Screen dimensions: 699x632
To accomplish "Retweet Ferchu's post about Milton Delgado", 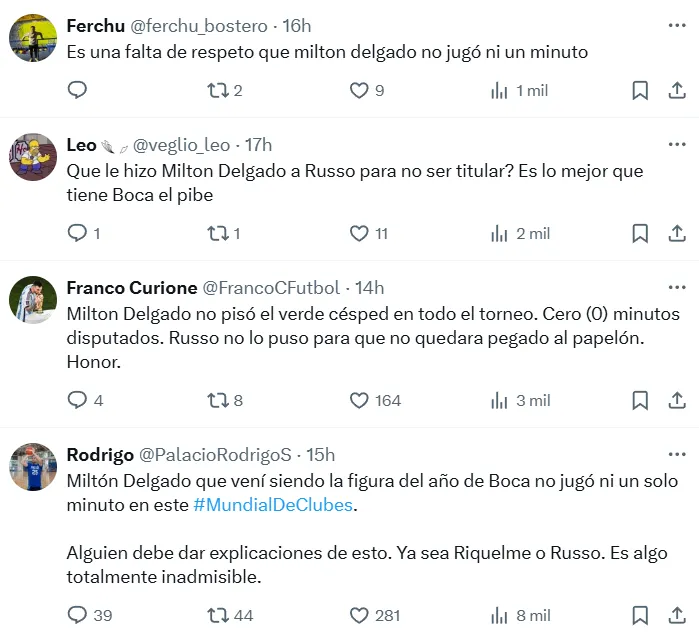I will tap(219, 91).
